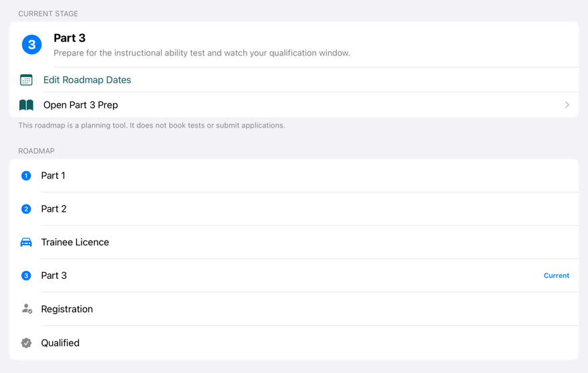
Task: Click the blue number 2 icon in roadmap
Action: [x=26, y=209]
